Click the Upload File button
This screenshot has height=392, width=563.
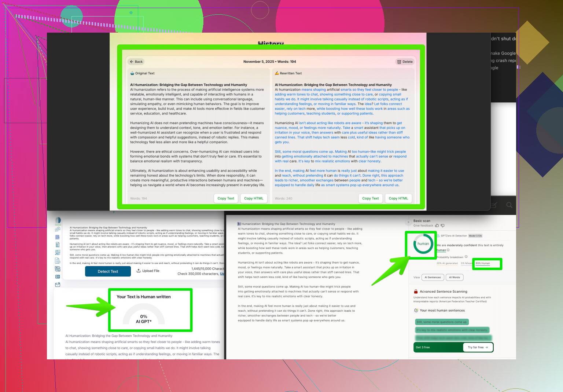(x=148, y=271)
